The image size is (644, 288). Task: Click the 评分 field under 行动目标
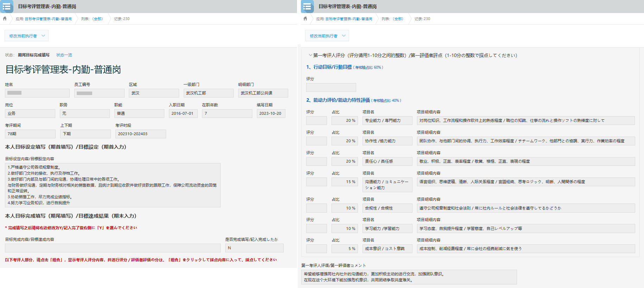pos(331,88)
